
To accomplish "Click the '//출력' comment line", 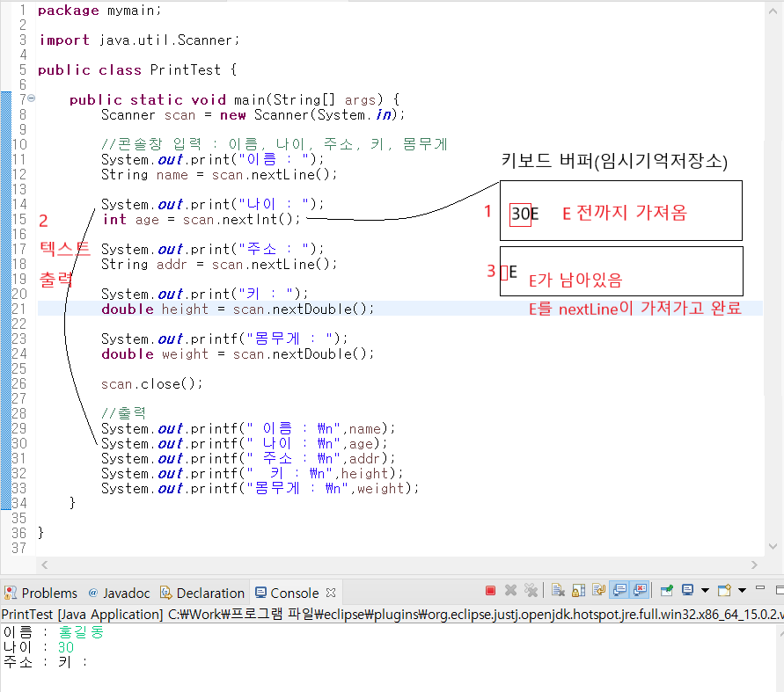I will (123, 413).
